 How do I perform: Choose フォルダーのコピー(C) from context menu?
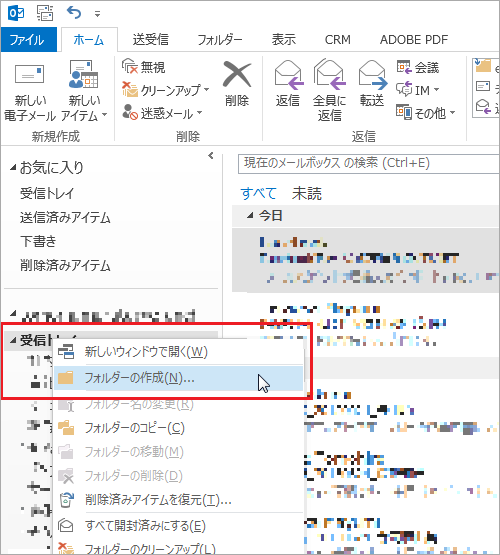tap(179, 428)
